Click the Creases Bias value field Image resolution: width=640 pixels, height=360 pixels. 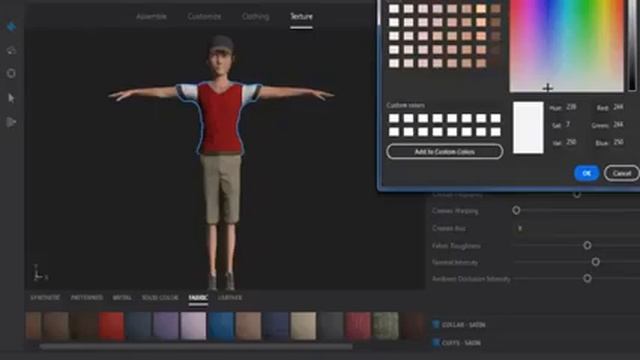pos(576,228)
